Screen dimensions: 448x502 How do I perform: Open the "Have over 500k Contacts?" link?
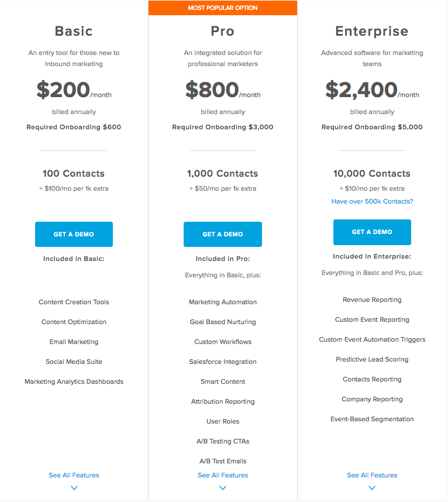[372, 202]
